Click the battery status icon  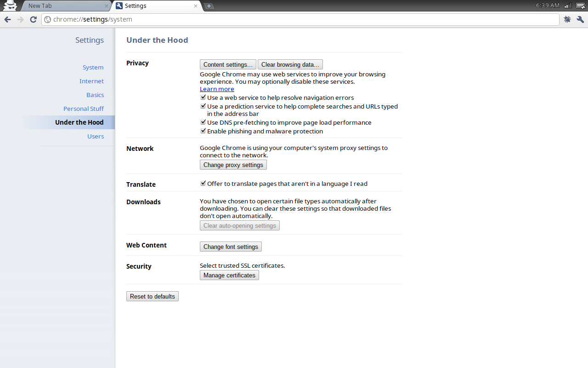580,6
